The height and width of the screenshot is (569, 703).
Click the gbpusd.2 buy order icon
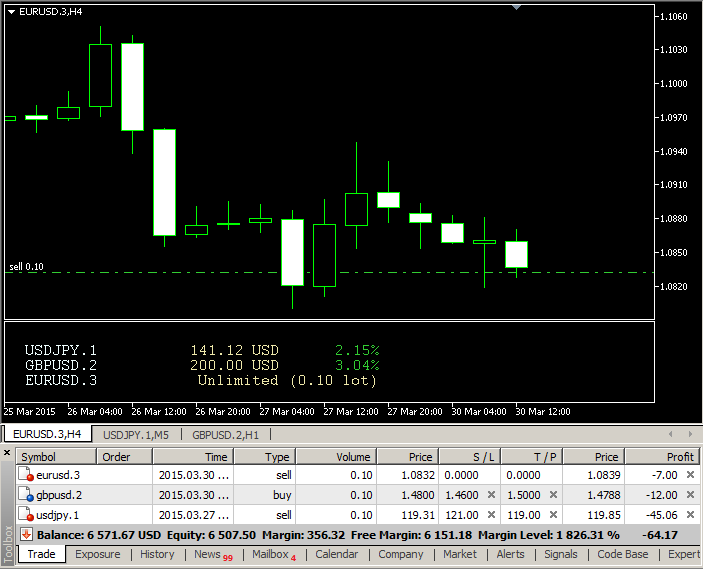pos(26,494)
